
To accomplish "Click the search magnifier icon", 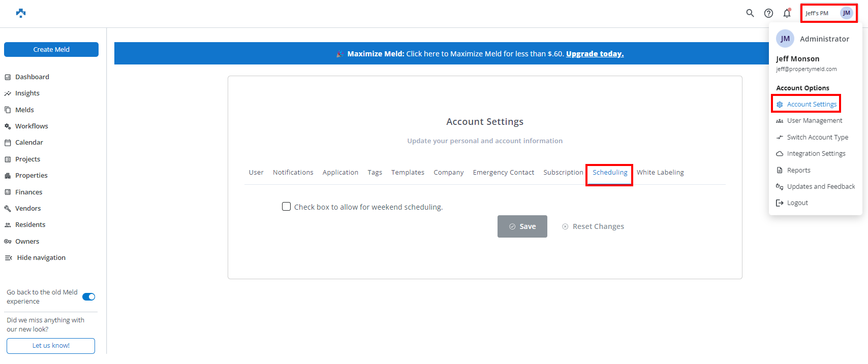I will click(750, 13).
